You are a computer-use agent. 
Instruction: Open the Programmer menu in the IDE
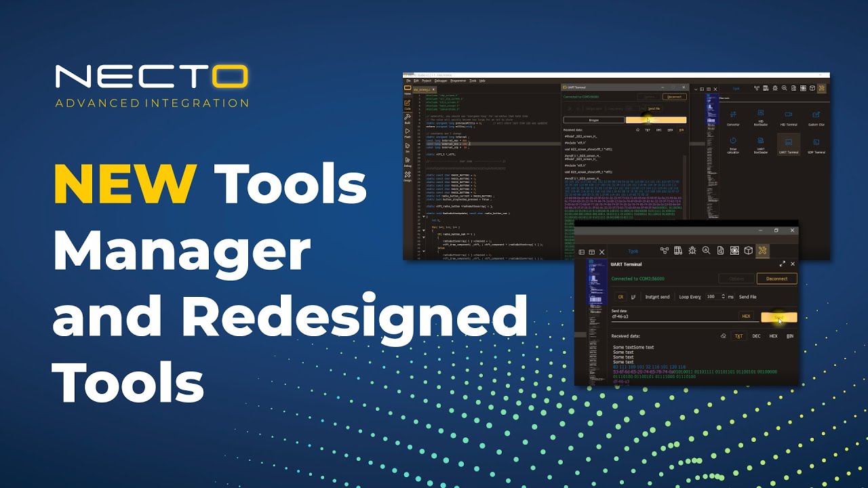tap(458, 81)
